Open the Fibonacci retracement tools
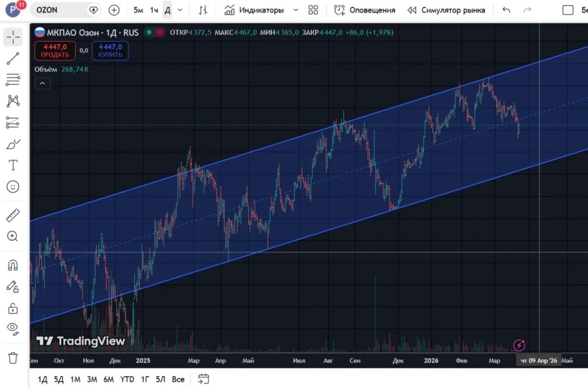Image resolution: width=588 pixels, height=389 pixels. click(x=13, y=79)
